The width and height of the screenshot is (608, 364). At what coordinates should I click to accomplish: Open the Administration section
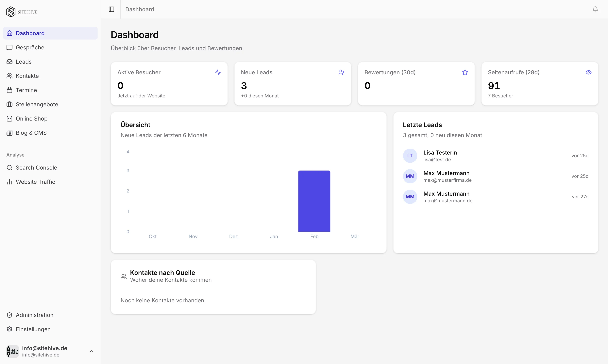tap(35, 315)
